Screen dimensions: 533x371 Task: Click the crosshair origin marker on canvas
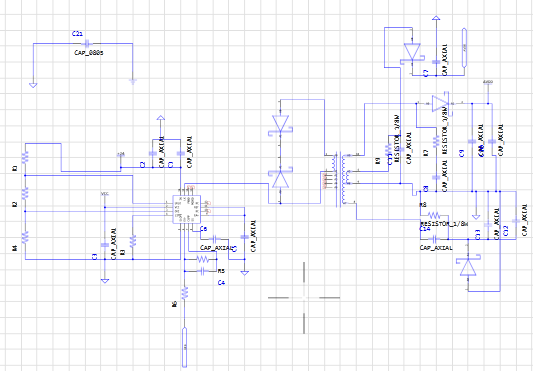[x=304, y=298]
